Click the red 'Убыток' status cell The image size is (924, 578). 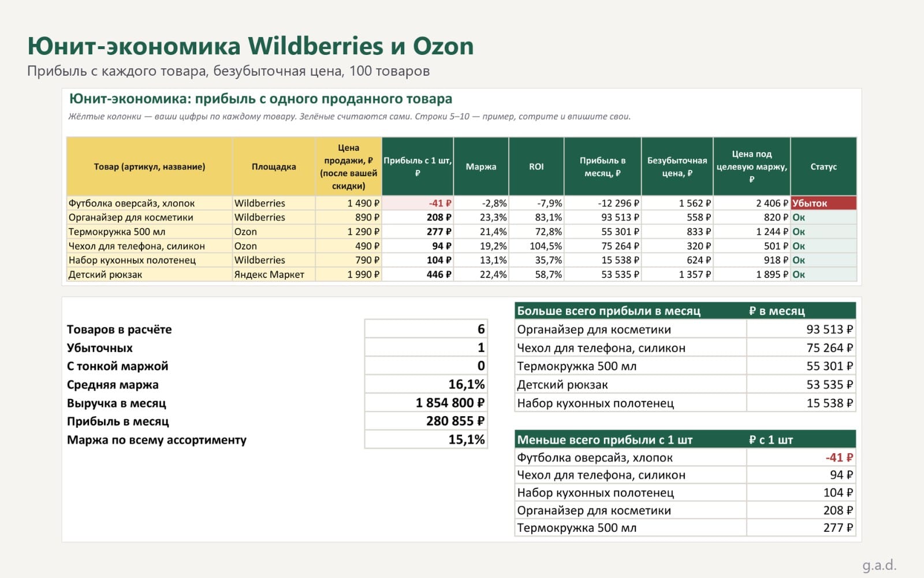(824, 203)
